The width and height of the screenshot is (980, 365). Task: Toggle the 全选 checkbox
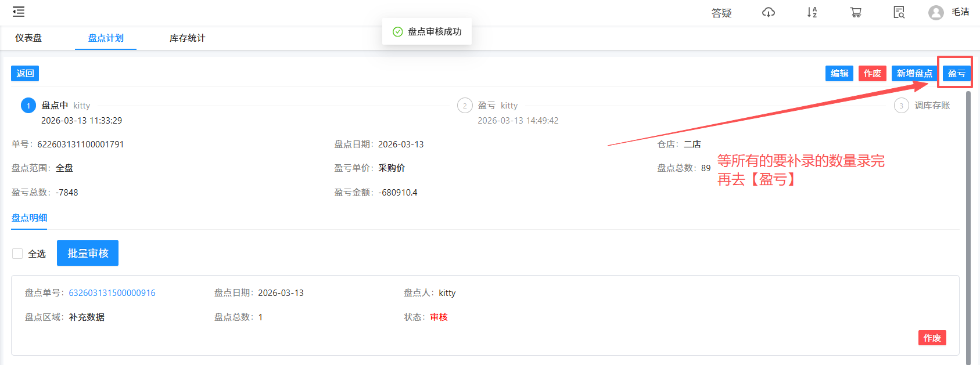coord(17,254)
